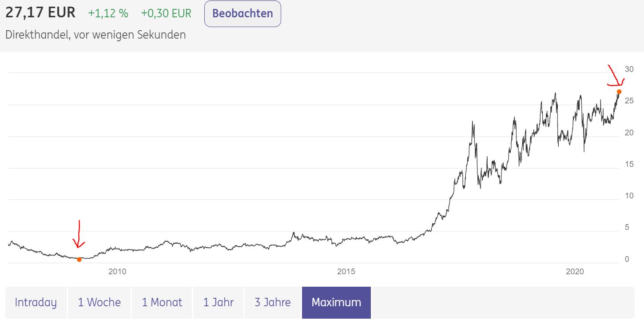Select the 1 Woche time range
The width and height of the screenshot is (644, 324).
coord(99,303)
